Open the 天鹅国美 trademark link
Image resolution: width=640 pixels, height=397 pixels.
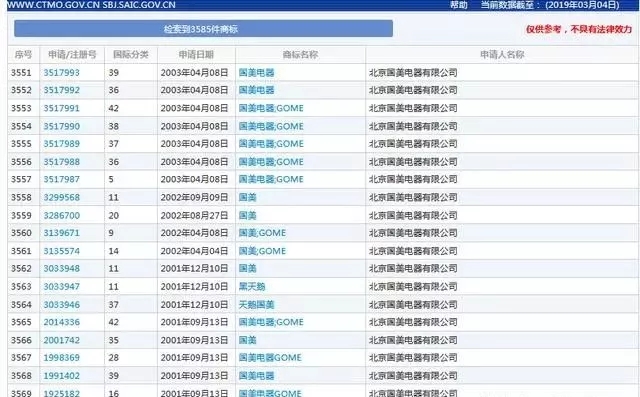(x=256, y=304)
